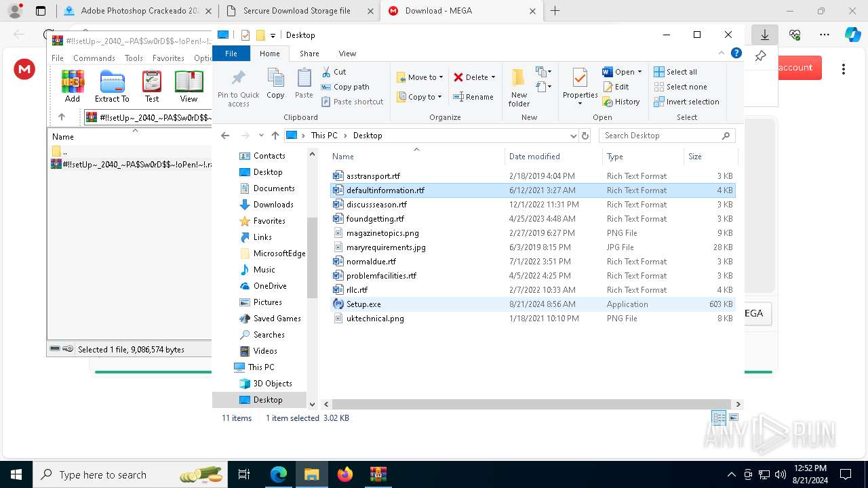Viewport: 868px width, 488px height.
Task: Click the Search Desktop box
Action: [667, 136]
